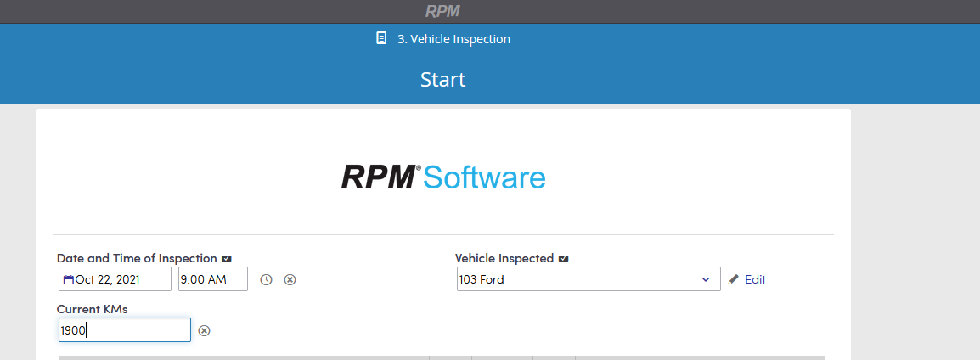Clear the inspection date and time
The height and width of the screenshot is (360, 980).
click(x=290, y=279)
